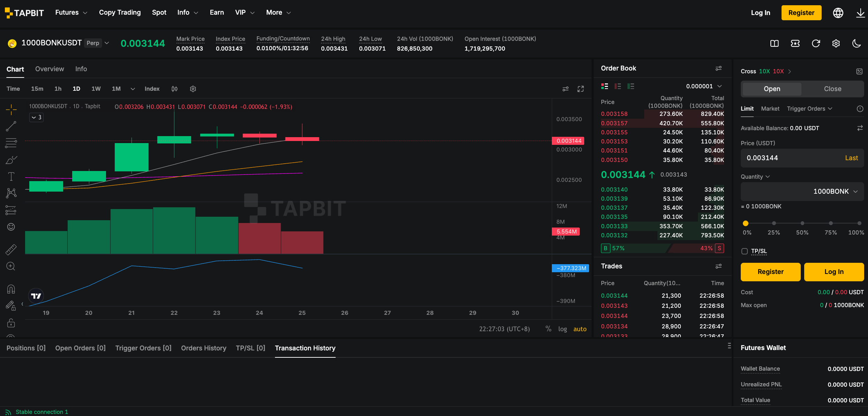Screen dimensions: 868x416
Task: Expand the Futures menu dropdown
Action: [x=71, y=13]
